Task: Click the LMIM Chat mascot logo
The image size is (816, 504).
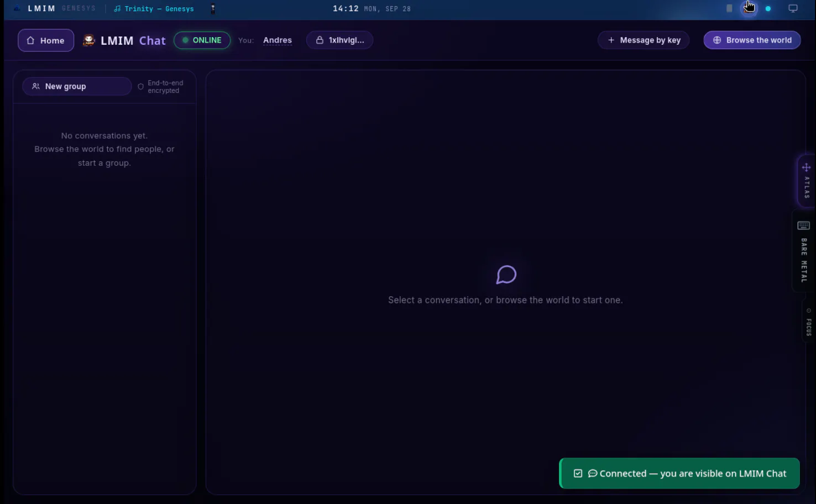Action: point(88,40)
